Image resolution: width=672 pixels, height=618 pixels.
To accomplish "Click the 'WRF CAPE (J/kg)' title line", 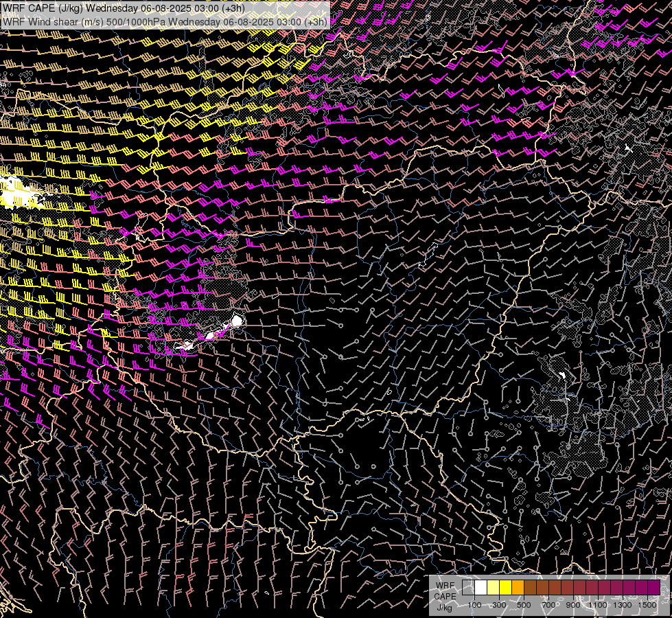I will tap(124, 8).
